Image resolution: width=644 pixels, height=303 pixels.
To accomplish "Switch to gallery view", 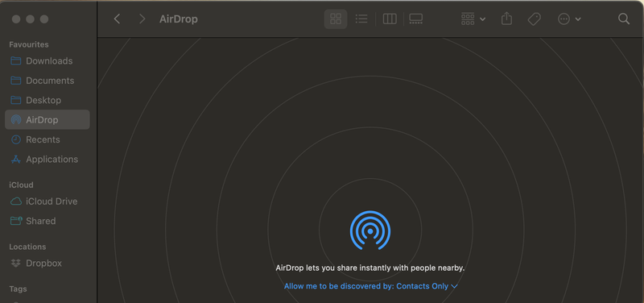I will (415, 19).
